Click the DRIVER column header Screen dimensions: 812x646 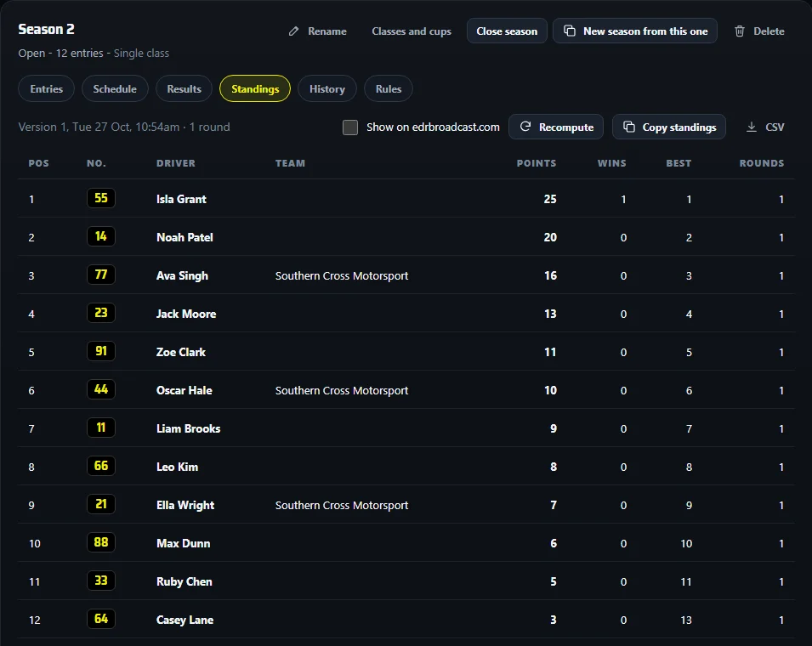click(x=176, y=163)
